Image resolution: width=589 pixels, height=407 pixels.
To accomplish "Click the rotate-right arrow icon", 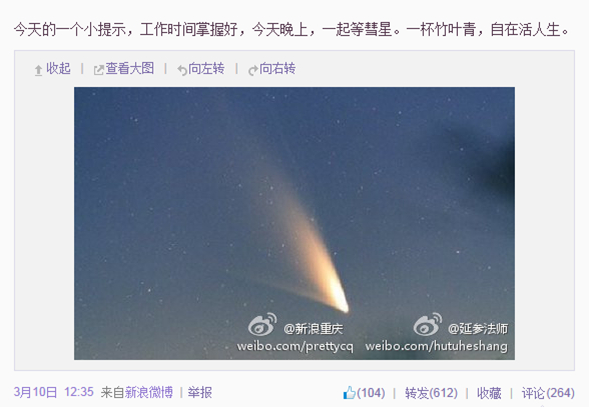I will 253,70.
